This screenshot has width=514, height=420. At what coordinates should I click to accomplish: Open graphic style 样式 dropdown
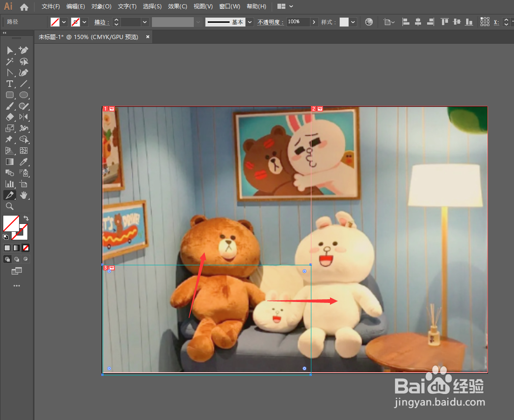click(x=353, y=22)
